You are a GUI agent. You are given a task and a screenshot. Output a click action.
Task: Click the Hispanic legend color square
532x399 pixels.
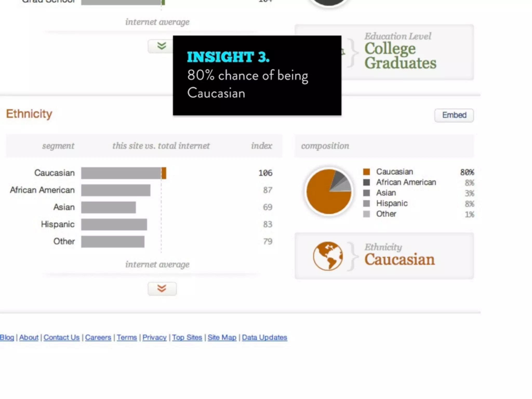tap(366, 203)
